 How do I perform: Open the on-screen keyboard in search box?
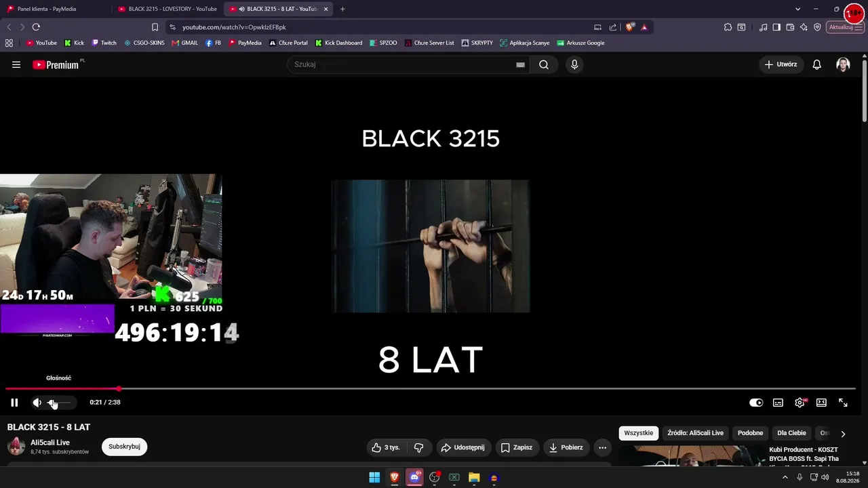(520, 64)
